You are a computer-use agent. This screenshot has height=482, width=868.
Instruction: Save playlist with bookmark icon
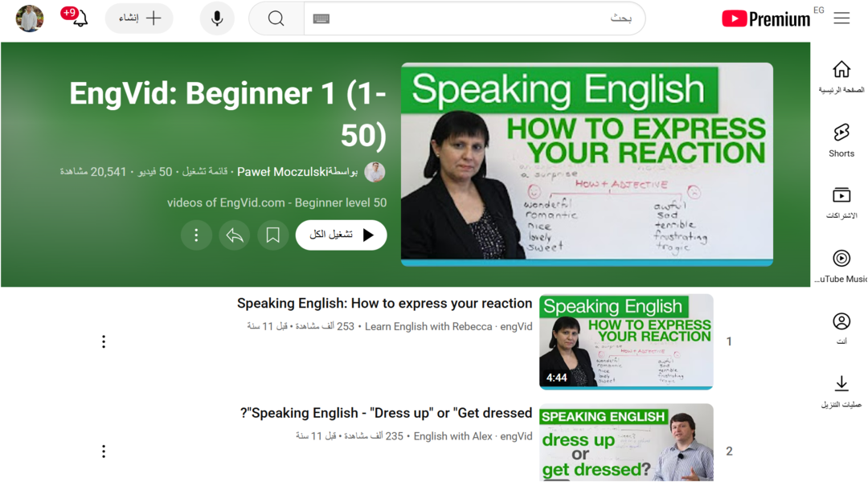click(272, 235)
